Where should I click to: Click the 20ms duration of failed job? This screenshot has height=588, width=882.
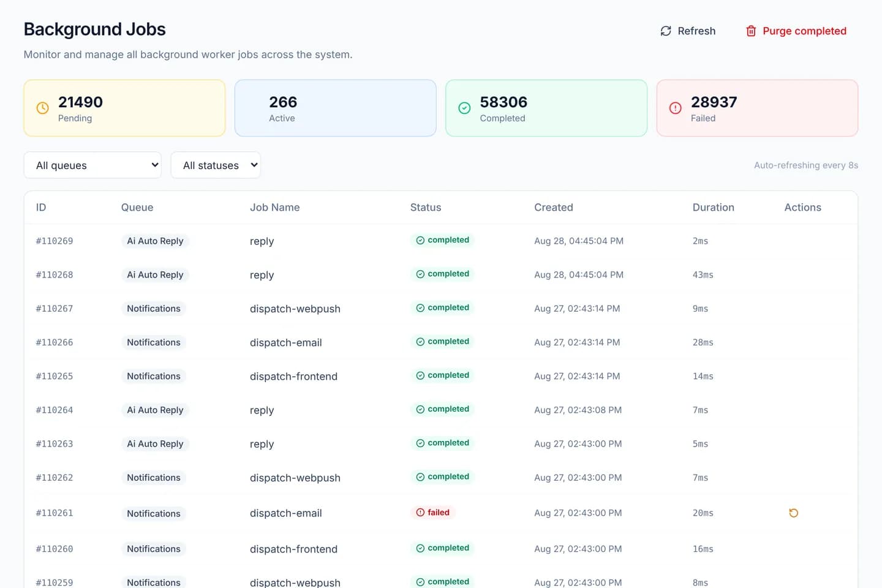point(703,513)
